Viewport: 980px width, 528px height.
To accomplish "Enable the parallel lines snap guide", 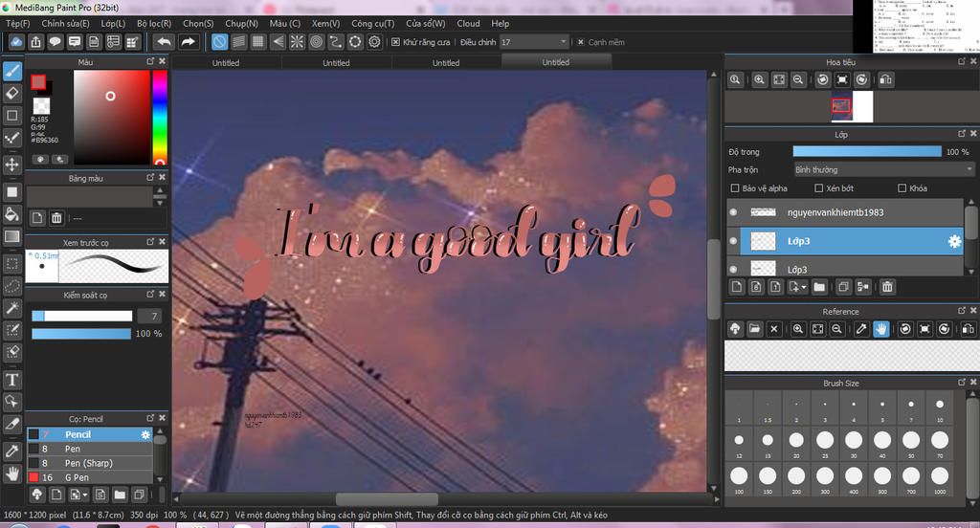I will point(238,42).
